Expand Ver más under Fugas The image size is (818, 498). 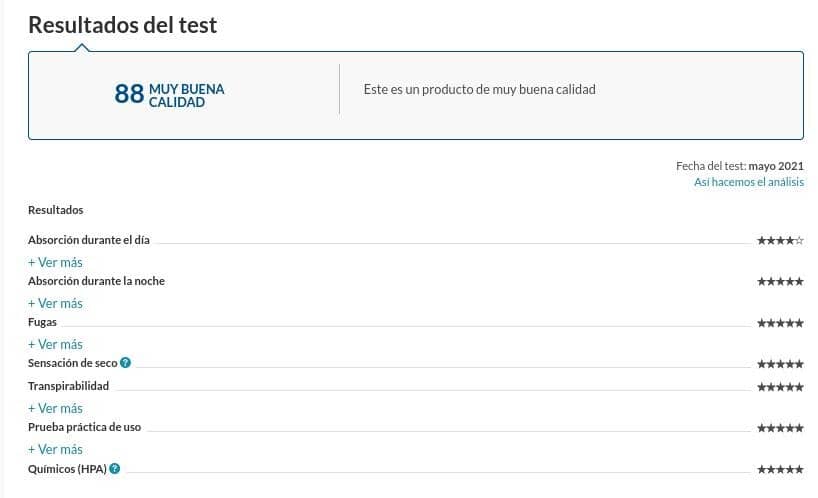coord(55,345)
